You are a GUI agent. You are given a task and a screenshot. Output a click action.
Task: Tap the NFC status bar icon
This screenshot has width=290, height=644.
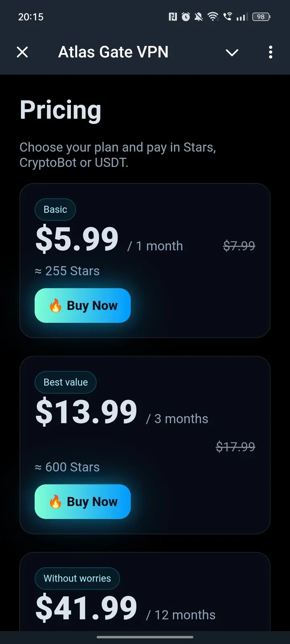173,17
